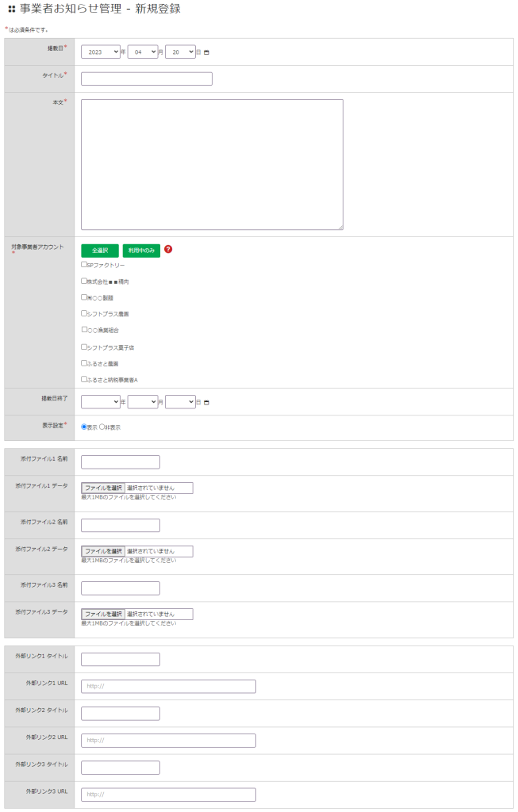This screenshot has height=812, width=518.
Task: Check the SPファクトリー checkbox
Action: click(84, 264)
